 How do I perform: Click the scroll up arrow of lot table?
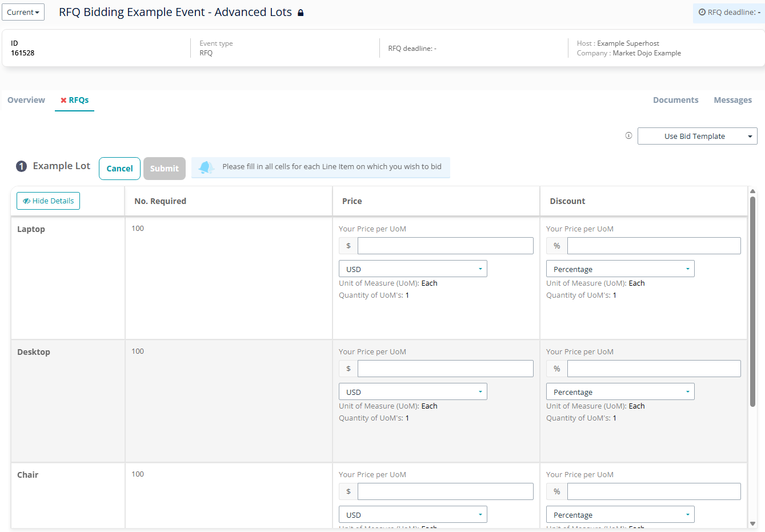tap(752, 191)
